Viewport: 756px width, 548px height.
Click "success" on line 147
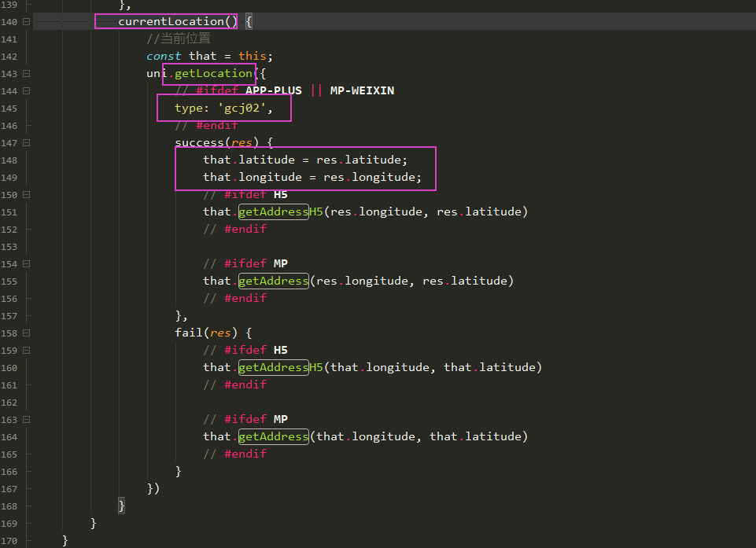[200, 142]
